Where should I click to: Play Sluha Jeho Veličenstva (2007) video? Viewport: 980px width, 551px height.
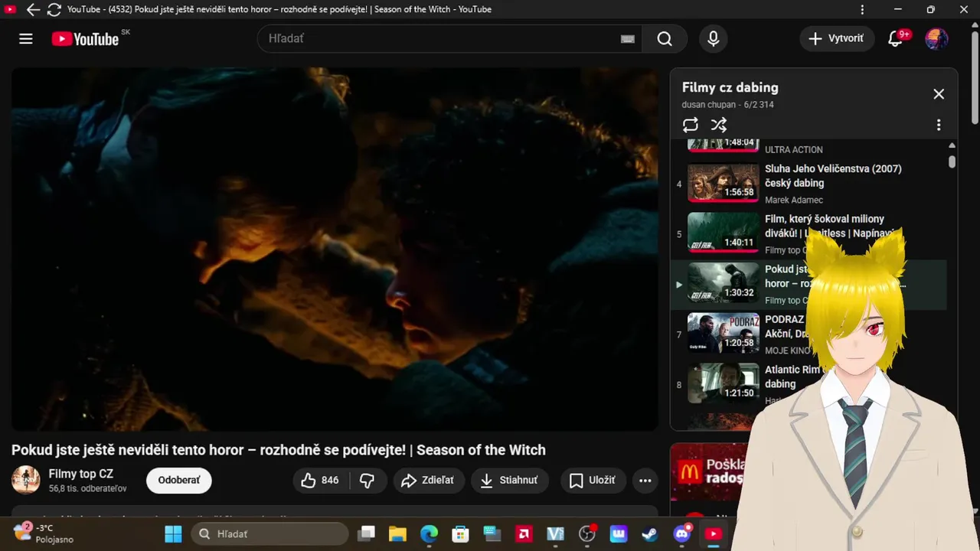pyautogui.click(x=833, y=176)
